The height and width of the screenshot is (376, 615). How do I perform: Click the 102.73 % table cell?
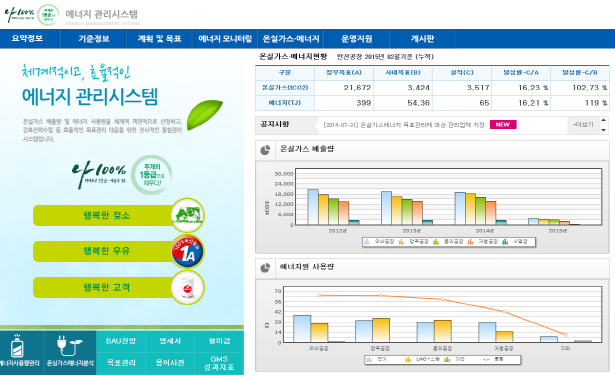click(x=580, y=87)
